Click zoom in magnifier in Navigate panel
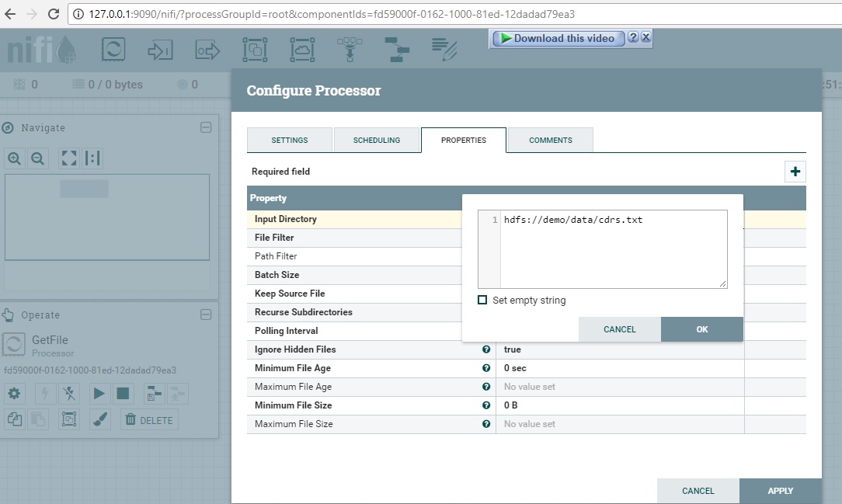The height and width of the screenshot is (504, 842). (x=14, y=158)
